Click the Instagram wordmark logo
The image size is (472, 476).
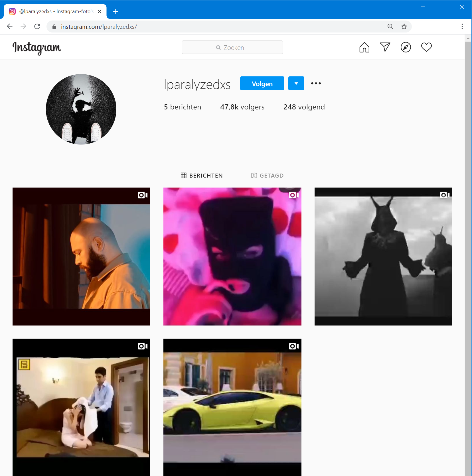(37, 48)
